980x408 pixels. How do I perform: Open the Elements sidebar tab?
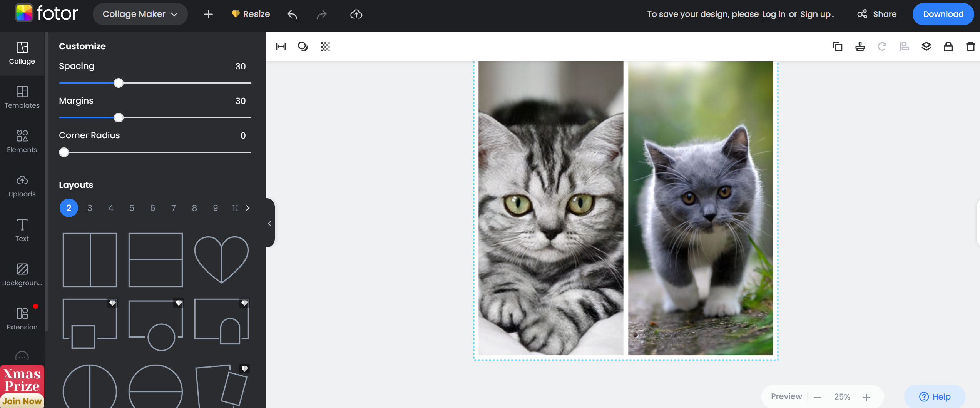coord(22,142)
